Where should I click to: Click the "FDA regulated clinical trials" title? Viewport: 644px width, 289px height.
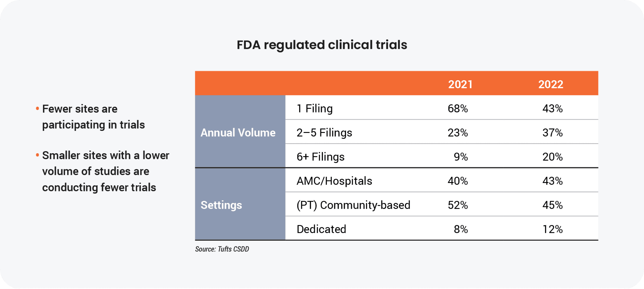click(x=322, y=45)
